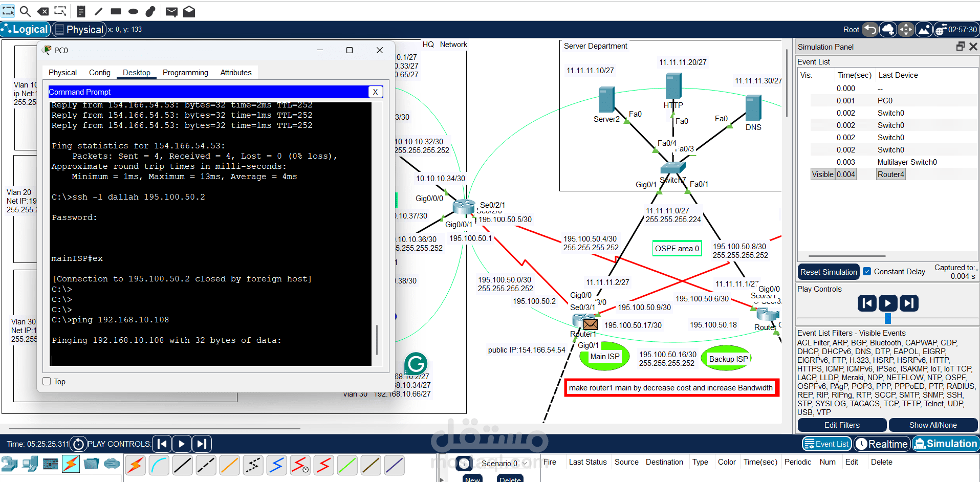Click the envelope PDU on Router1
Image resolution: width=980 pixels, height=482 pixels.
[x=591, y=324]
